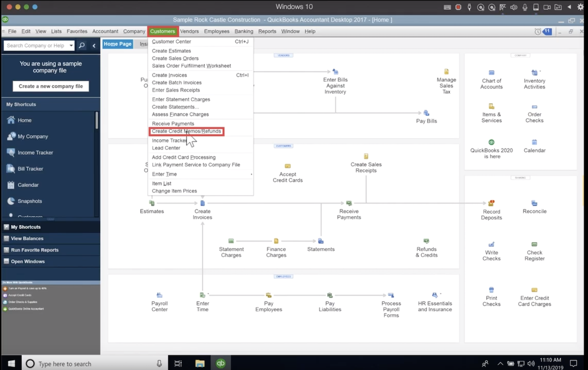Click the Enter Time workflow icon

tap(202, 295)
